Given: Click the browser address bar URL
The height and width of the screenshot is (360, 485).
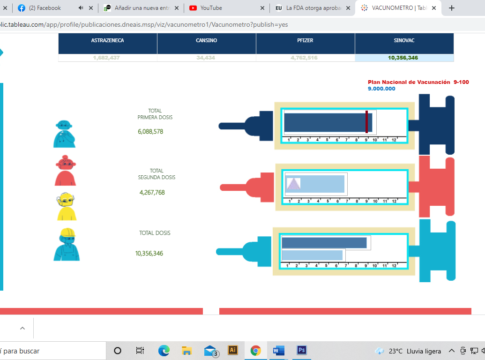Looking at the screenshot, I should (144, 25).
